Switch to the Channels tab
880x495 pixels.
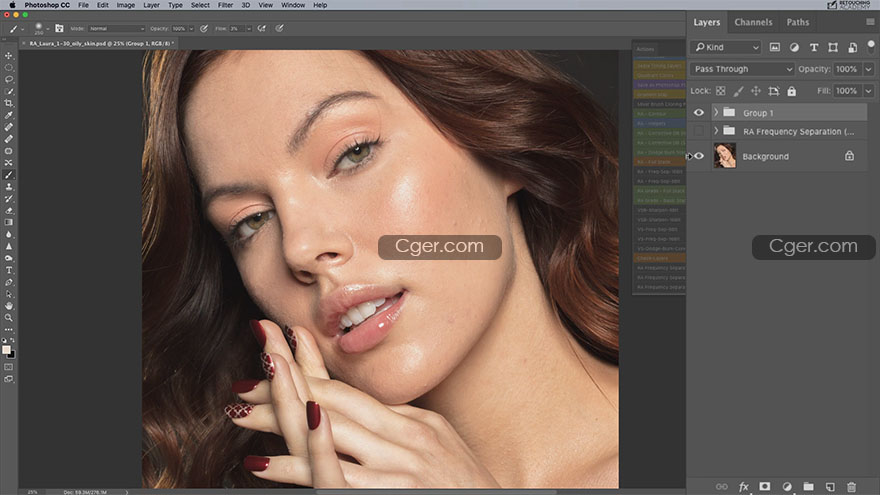point(753,22)
